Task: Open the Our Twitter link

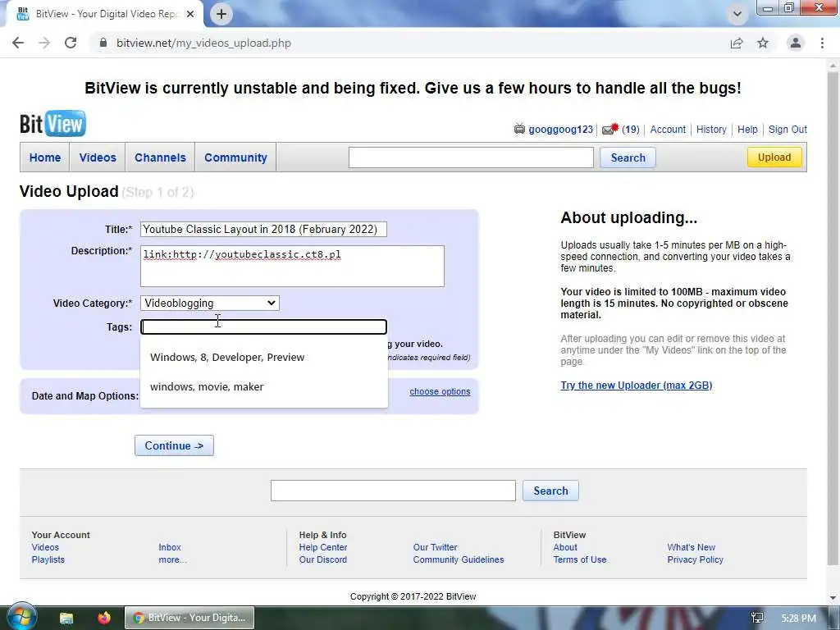Action: 435,547
